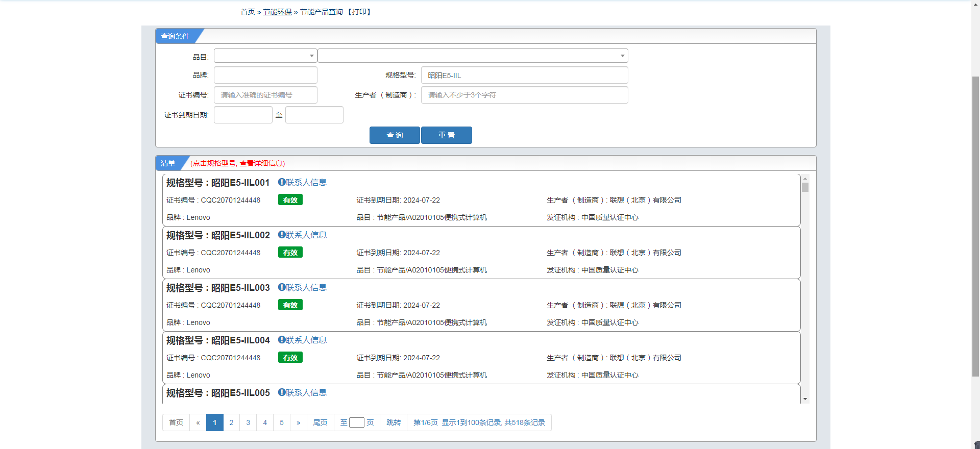Click 品目 节能产品/A02010105便携式计算机 of 昭阳E5-IIL001
Screen dimensions: 980x449
(422, 217)
